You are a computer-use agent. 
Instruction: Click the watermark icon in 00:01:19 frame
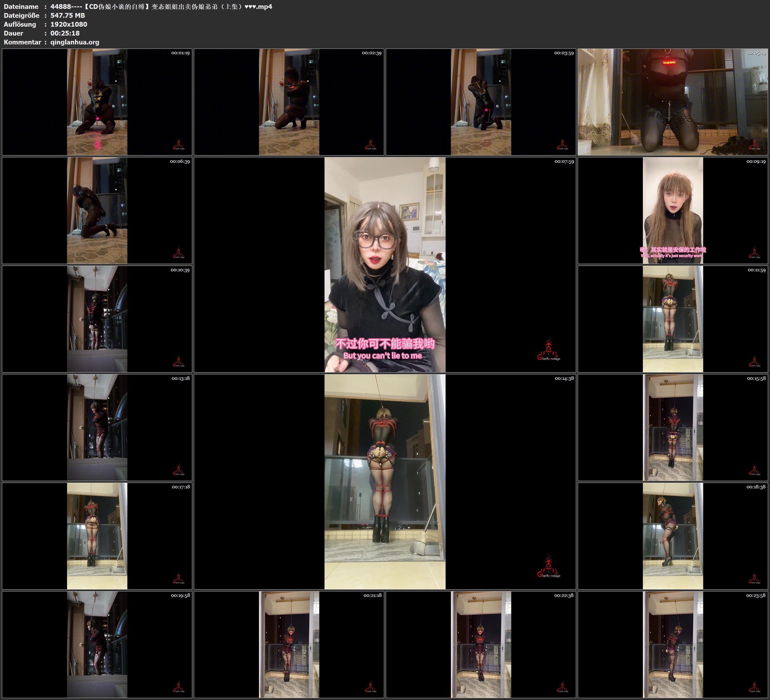178,145
